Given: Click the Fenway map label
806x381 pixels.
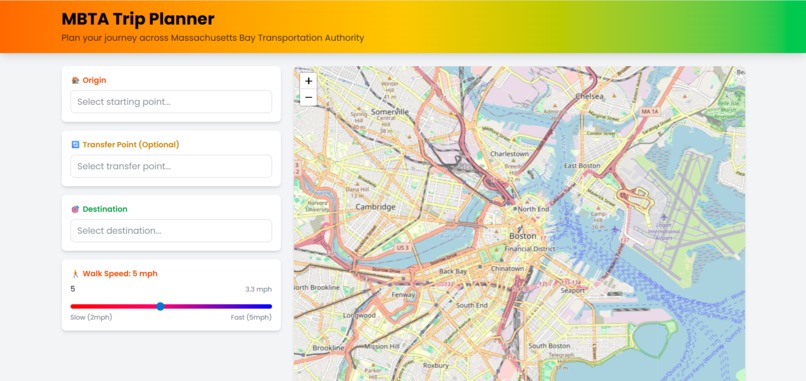Looking at the screenshot, I should pos(404,295).
